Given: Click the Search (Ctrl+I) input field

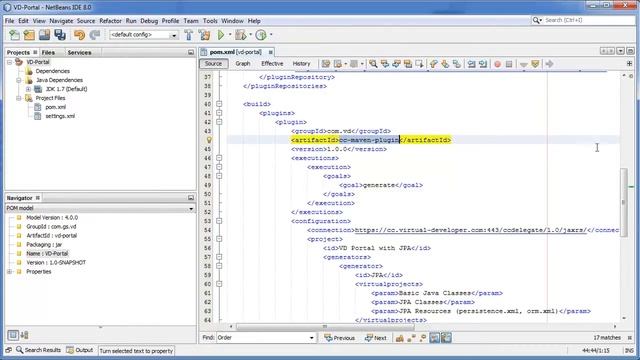Looking at the screenshot, I should pos(588,20).
